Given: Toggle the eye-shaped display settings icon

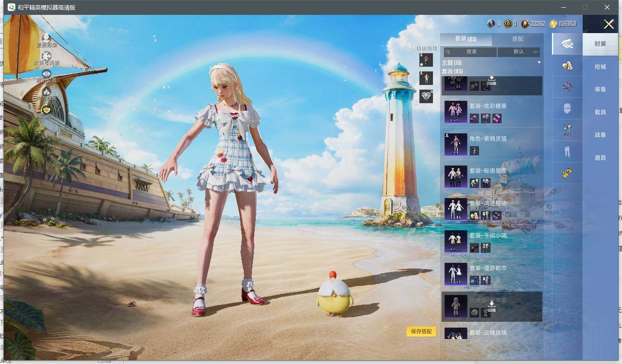Looking at the screenshot, I should tap(47, 73).
